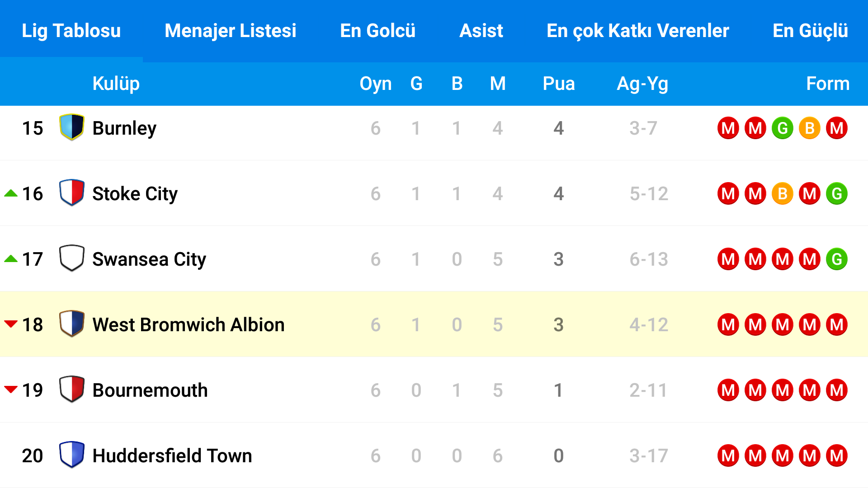
Task: Open the Huddersfield Town team name
Action: coord(172,455)
